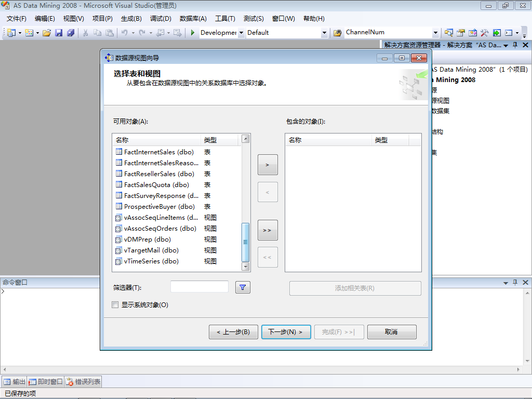Select FactResellerSales (dbo) row

[178, 174]
